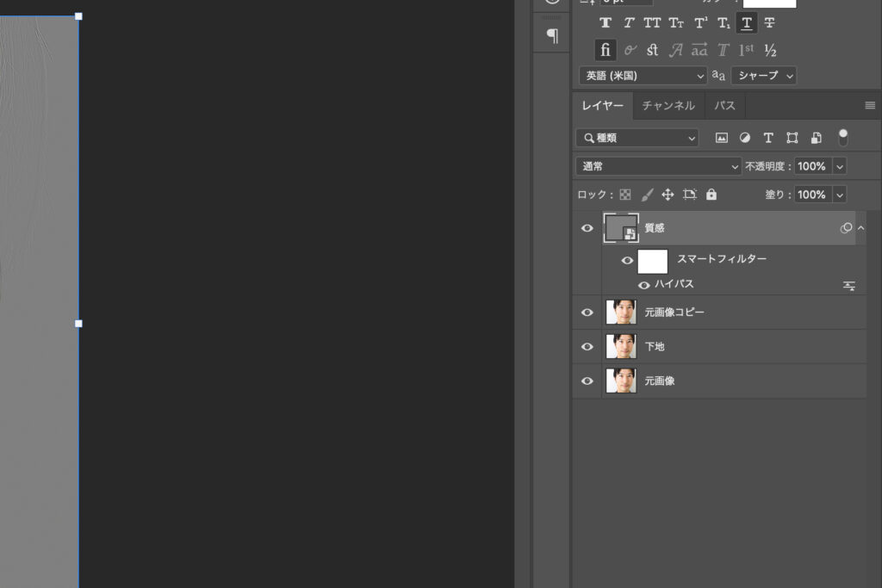Open the paragraph panel icon
Viewport: 882px width, 588px height.
[552, 36]
